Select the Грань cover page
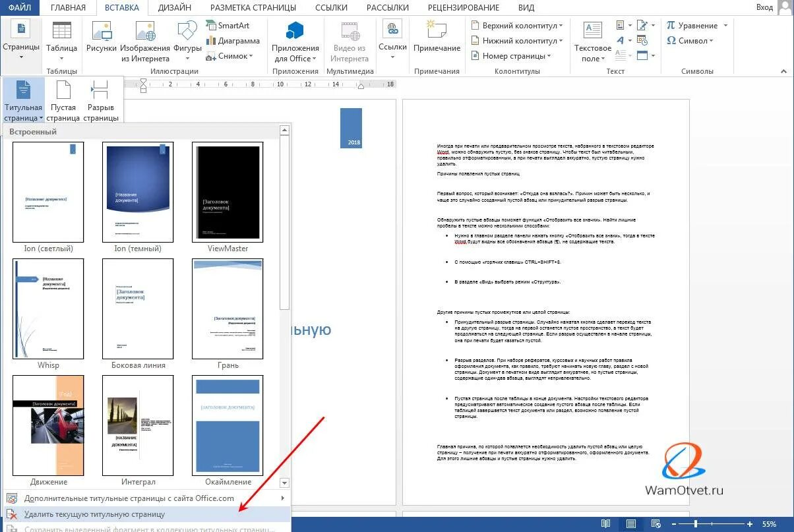The height and width of the screenshot is (532, 794). [228, 314]
